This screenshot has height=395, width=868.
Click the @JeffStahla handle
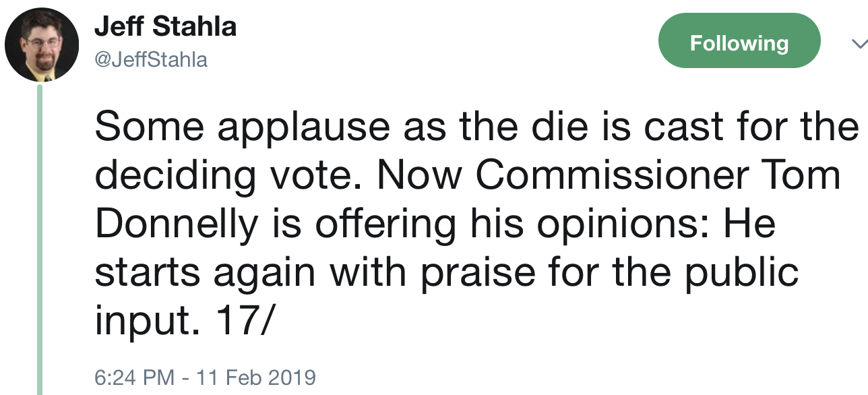click(x=151, y=60)
